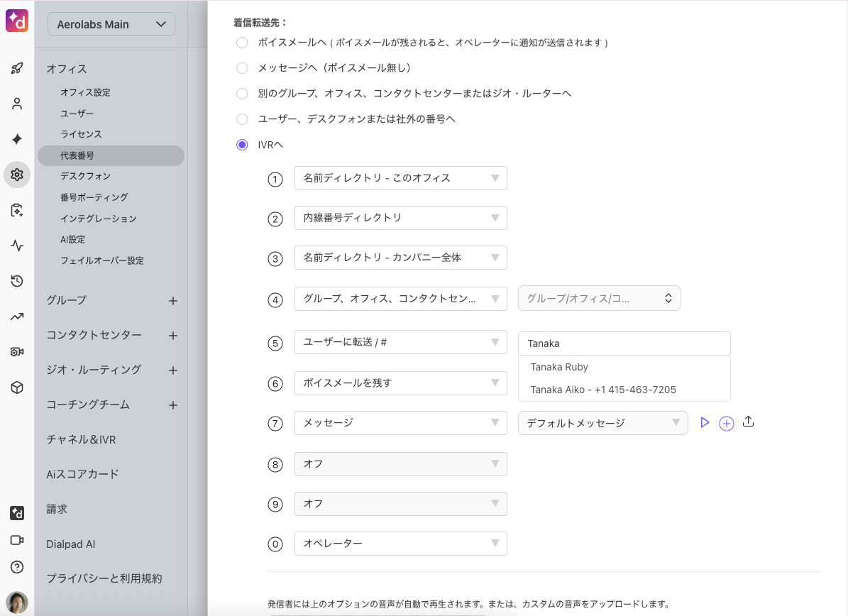Open the Aerolabs Main office dropdown
848x616 pixels.
(111, 24)
